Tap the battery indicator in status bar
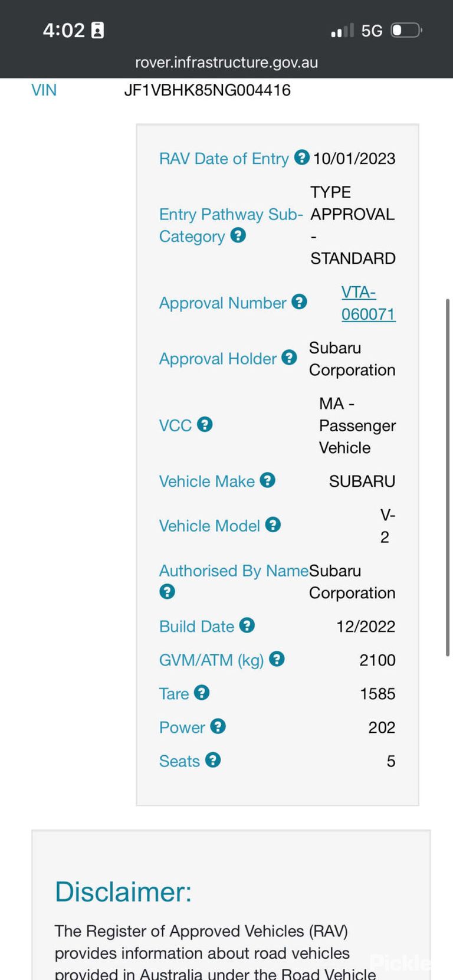 coord(407,30)
